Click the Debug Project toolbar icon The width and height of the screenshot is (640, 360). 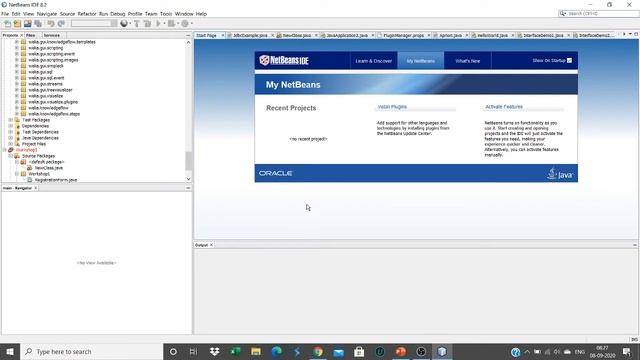coord(171,24)
